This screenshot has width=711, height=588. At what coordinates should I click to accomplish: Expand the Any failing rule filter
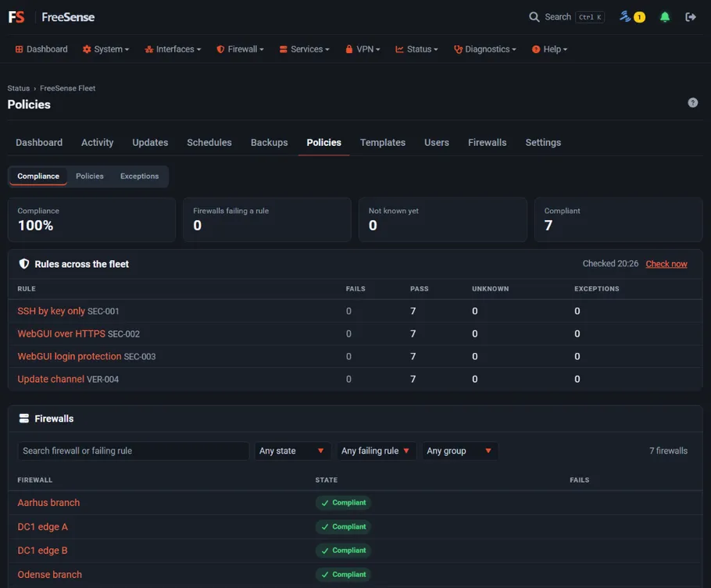377,451
